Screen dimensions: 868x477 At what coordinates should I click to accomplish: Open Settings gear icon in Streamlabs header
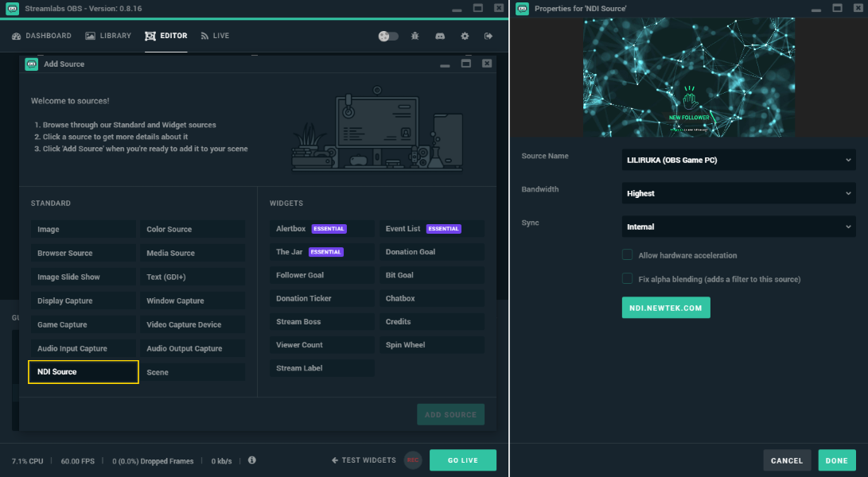click(x=465, y=36)
